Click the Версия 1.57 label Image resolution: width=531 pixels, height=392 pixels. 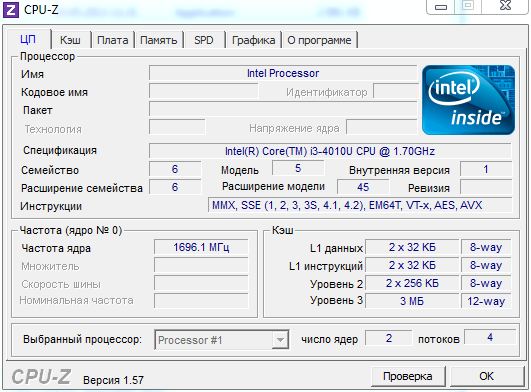pyautogui.click(x=113, y=380)
